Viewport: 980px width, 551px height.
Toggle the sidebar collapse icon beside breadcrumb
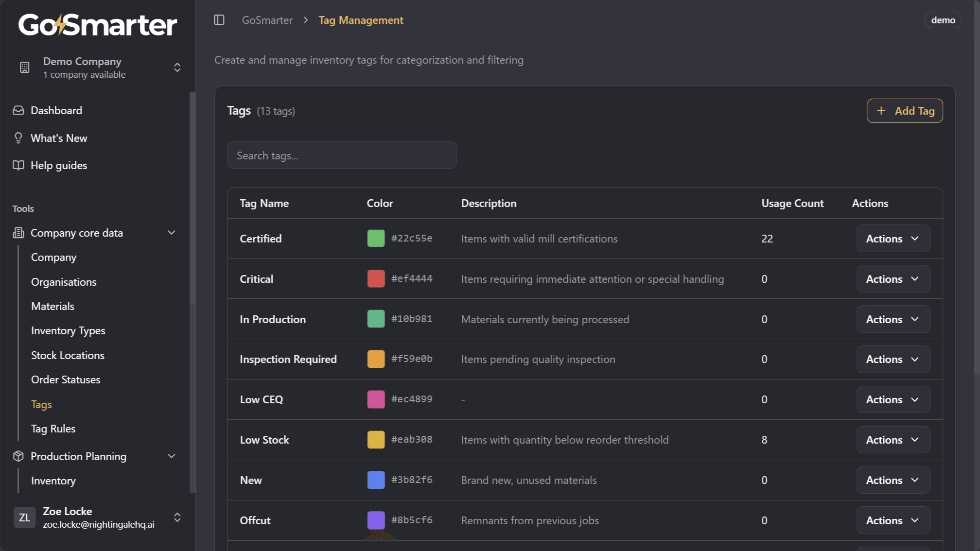[x=220, y=20]
